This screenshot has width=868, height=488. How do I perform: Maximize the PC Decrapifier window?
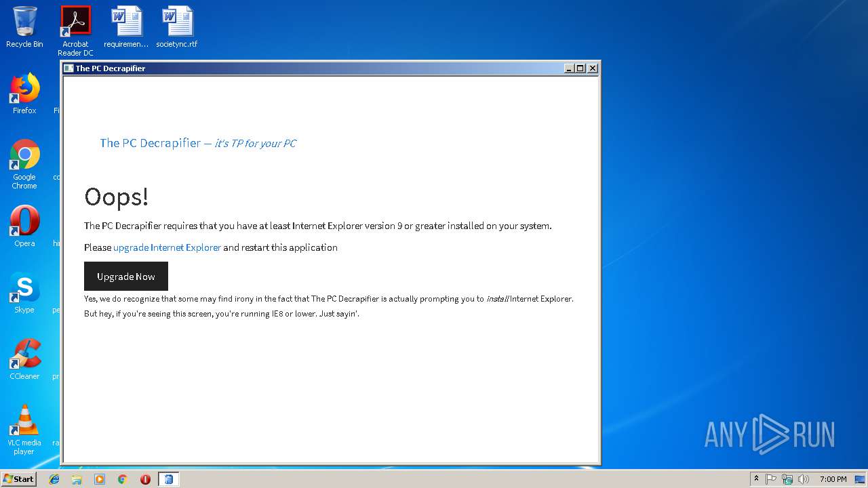(x=580, y=68)
